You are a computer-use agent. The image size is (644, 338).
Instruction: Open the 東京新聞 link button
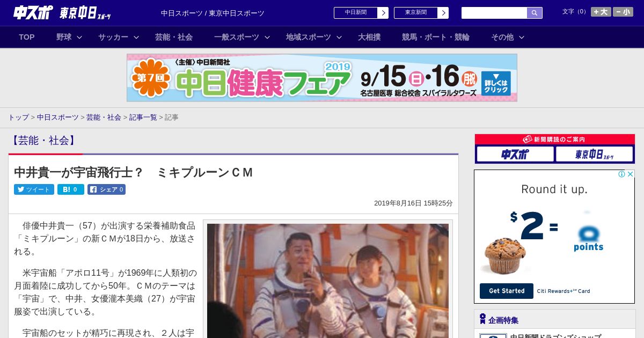click(415, 13)
